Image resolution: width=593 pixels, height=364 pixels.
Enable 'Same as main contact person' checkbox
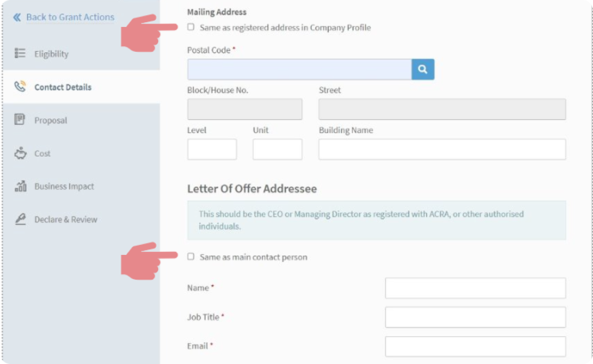[191, 257]
